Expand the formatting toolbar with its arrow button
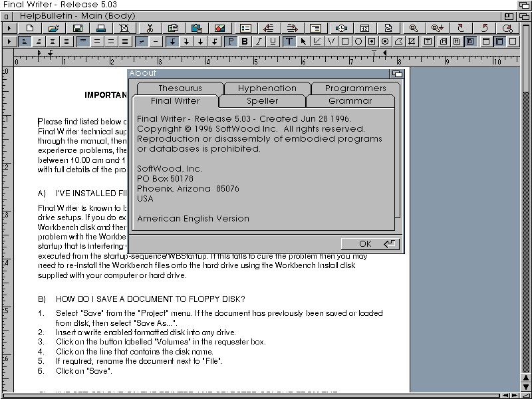The image size is (532, 399). (9, 41)
